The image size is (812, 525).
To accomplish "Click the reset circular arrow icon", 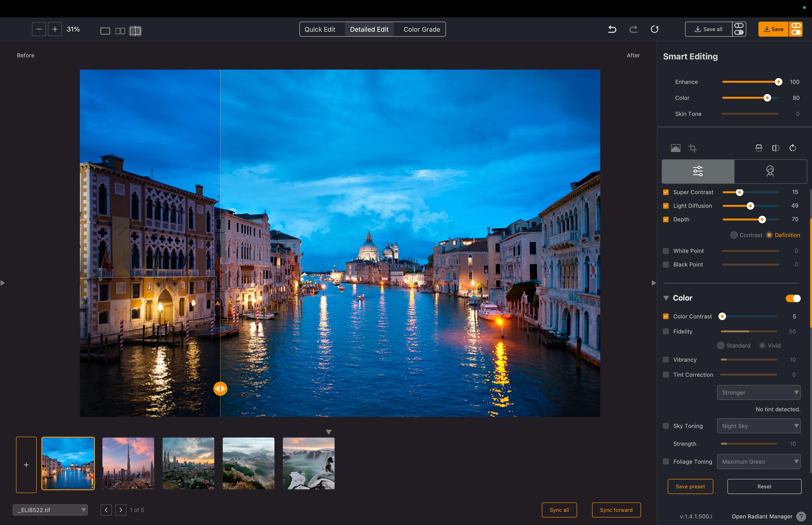I will coord(654,29).
